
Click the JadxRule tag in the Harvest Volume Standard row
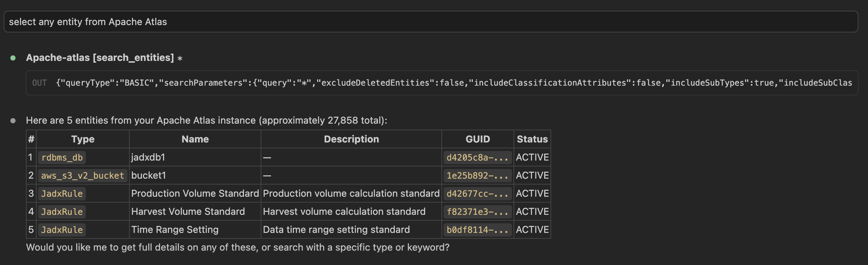[62, 212]
